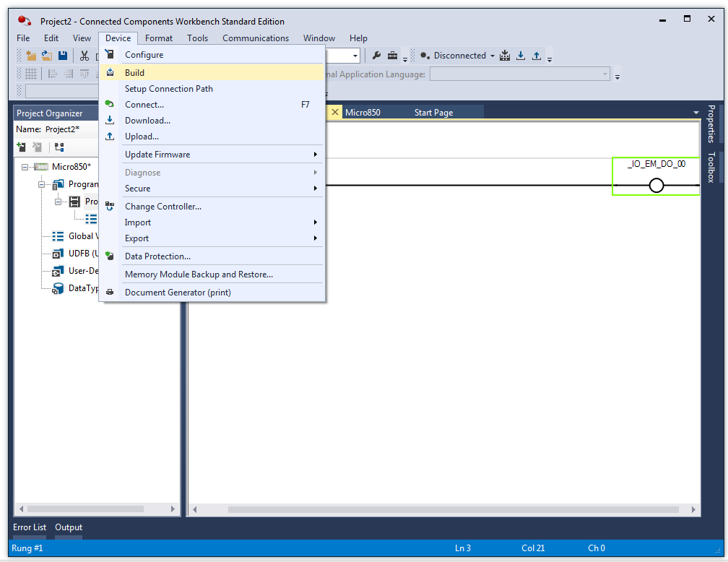Switch to the Start Page tab
This screenshot has width=728, height=562.
point(433,113)
